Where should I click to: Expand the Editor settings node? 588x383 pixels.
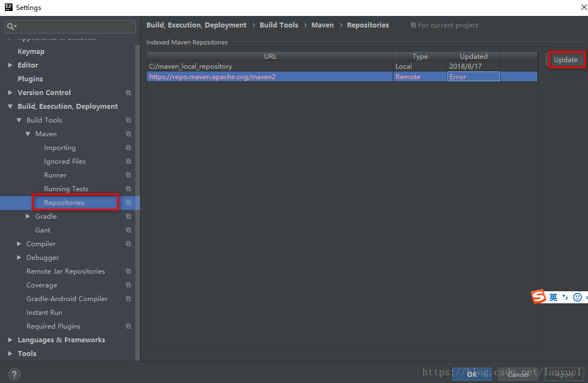pos(10,65)
